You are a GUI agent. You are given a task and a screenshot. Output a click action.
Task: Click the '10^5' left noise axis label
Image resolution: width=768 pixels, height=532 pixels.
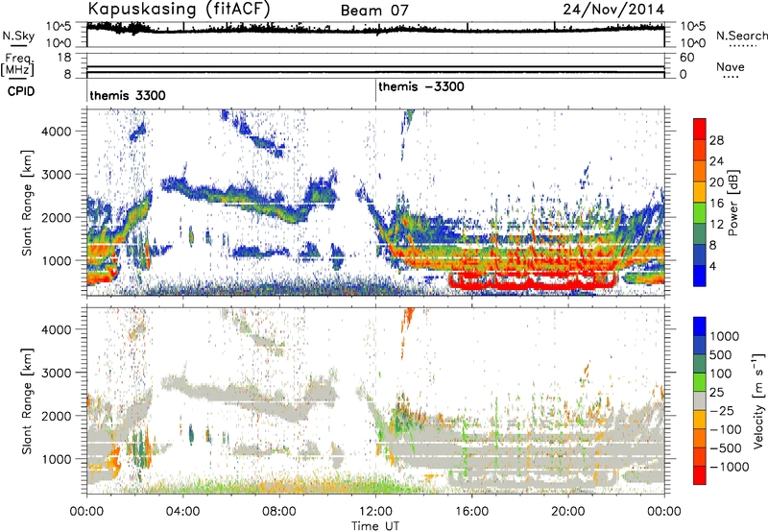click(x=59, y=27)
